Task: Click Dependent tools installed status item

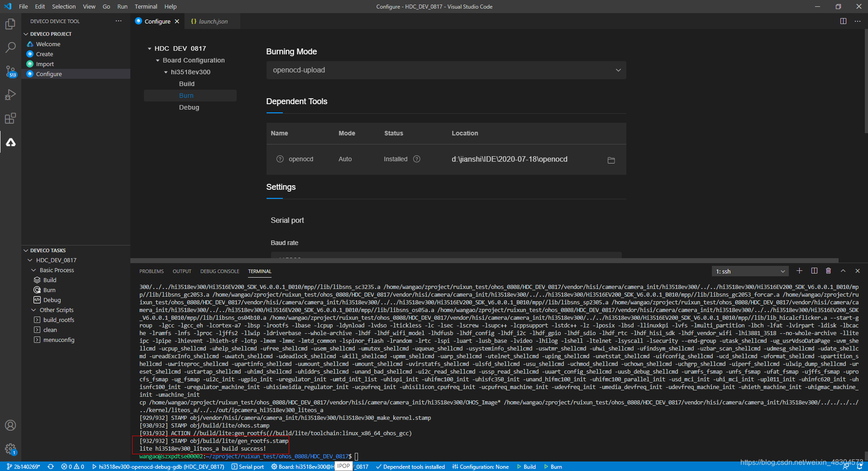Action: click(x=410, y=466)
